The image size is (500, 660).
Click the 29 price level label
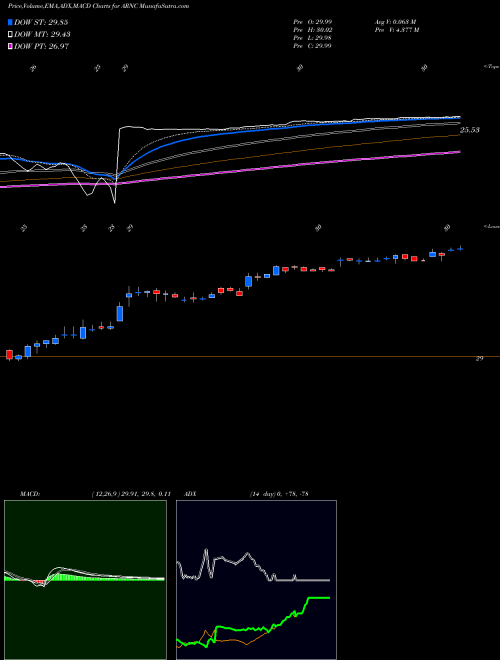click(479, 359)
